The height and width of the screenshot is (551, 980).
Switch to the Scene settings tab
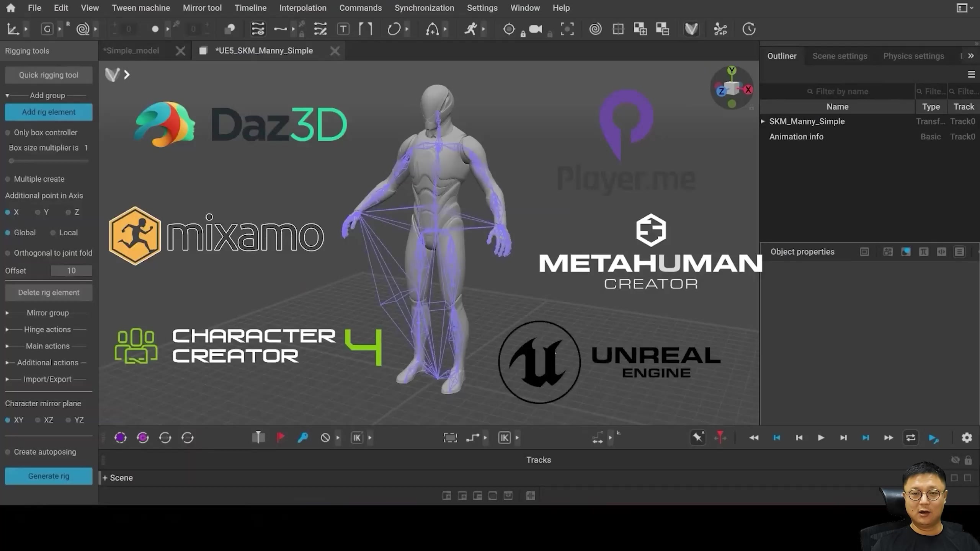click(x=840, y=56)
